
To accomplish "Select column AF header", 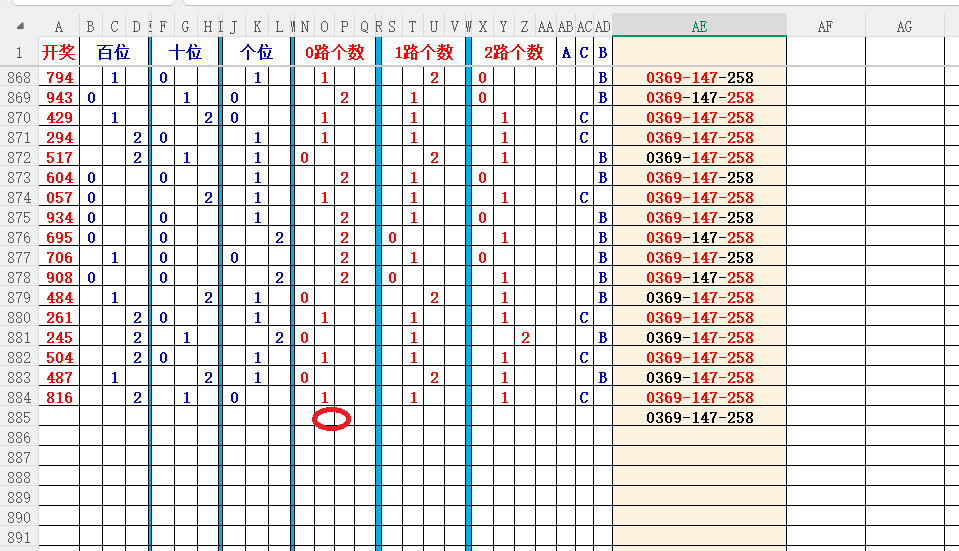I will tap(825, 26).
